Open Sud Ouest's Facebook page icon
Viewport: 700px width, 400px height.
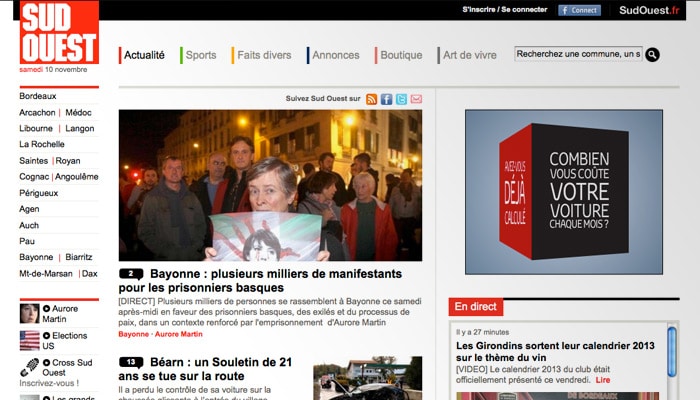387,99
